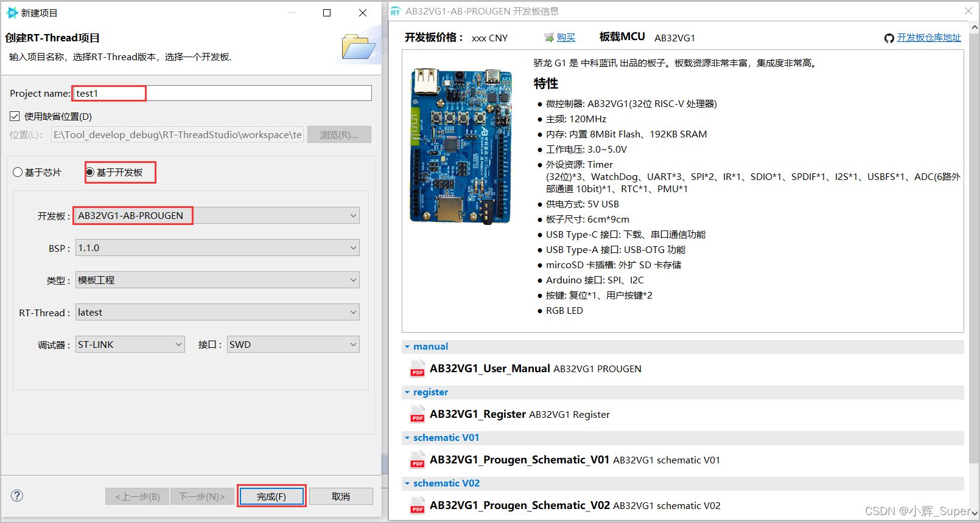Open the purchase link
The height and width of the screenshot is (523, 980).
click(566, 38)
